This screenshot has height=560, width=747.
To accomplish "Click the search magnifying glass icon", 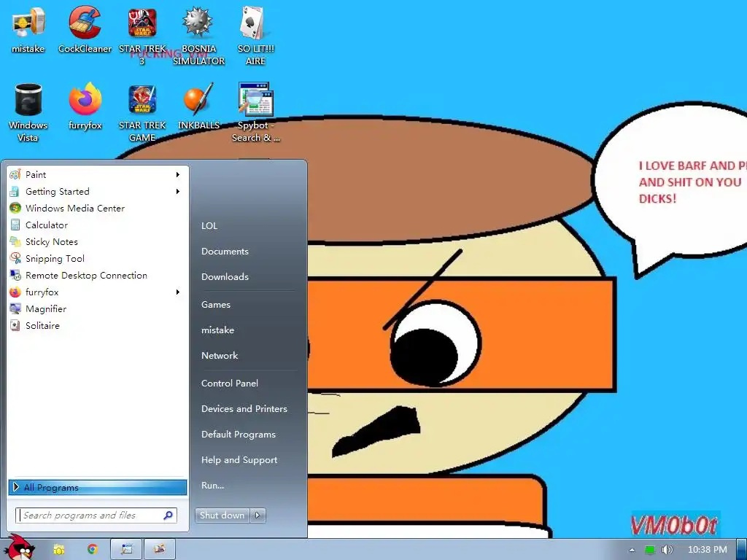I will click(x=168, y=516).
